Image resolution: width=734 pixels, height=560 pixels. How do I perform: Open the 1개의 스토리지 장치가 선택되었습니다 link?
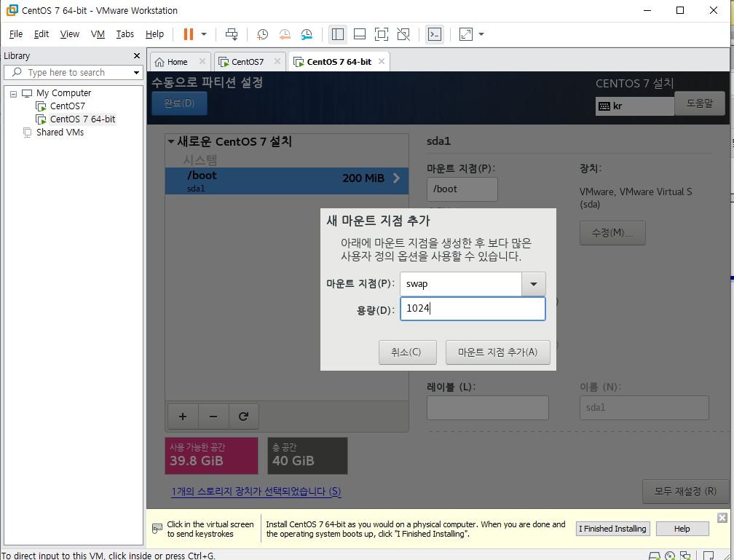pyautogui.click(x=256, y=492)
